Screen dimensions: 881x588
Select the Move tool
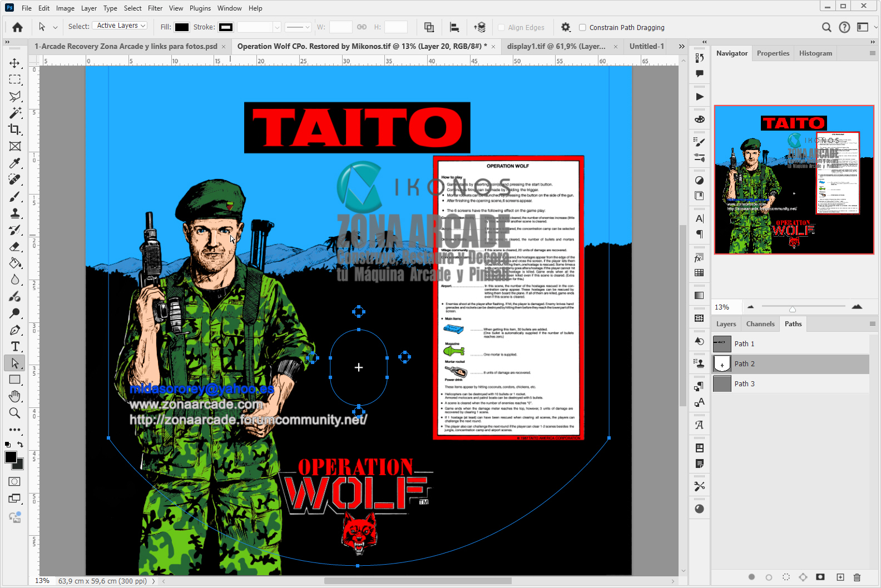tap(15, 63)
